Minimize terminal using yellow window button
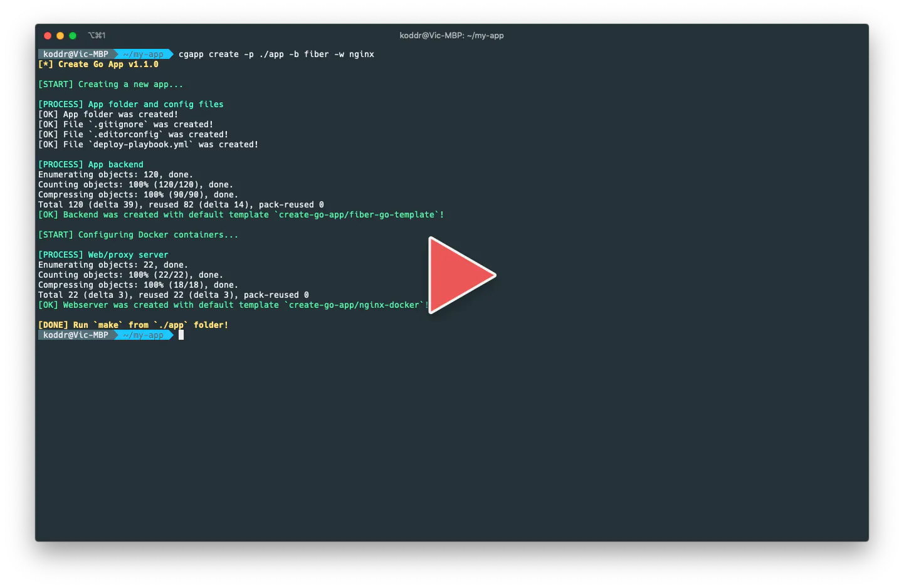 pyautogui.click(x=60, y=36)
